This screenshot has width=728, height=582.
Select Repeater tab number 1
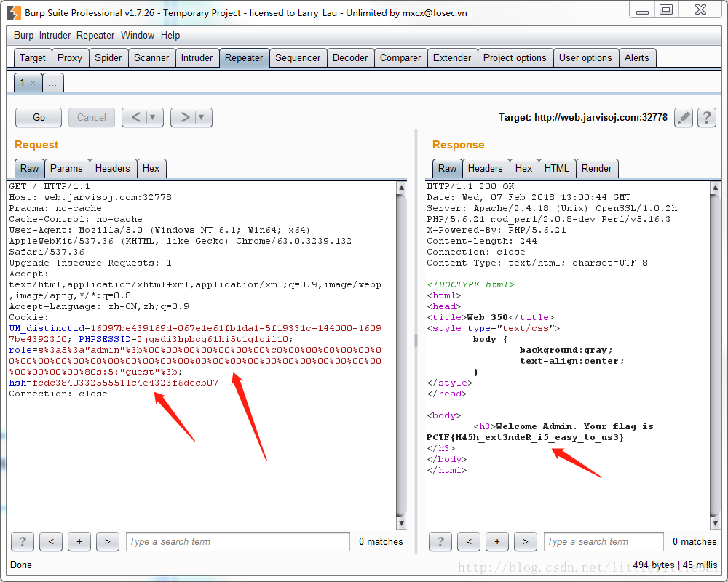click(23, 83)
